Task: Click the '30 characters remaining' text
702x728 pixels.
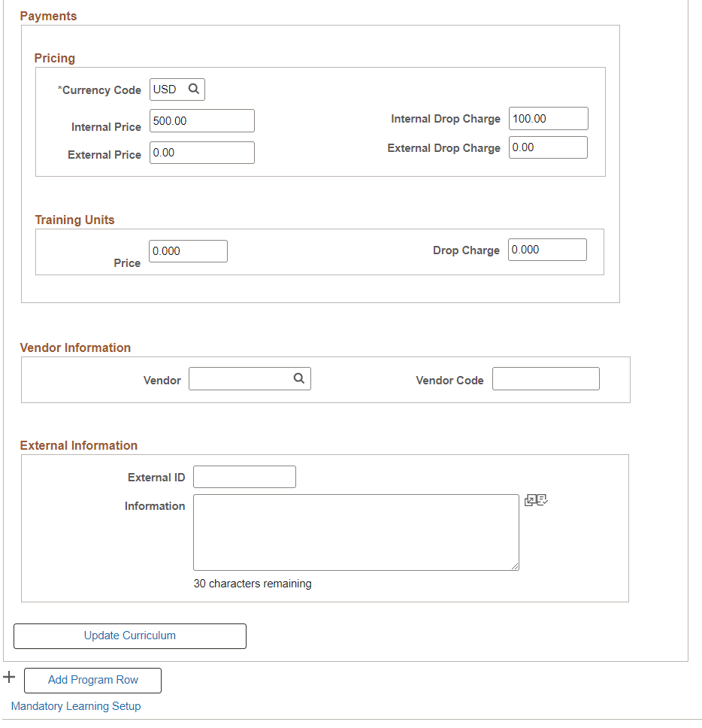Action: [253, 584]
